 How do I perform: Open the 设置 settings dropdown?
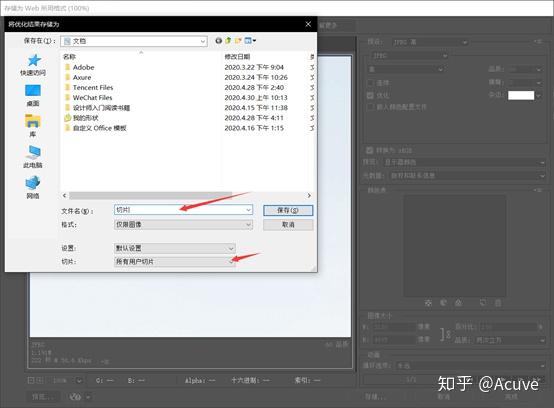[x=175, y=248]
